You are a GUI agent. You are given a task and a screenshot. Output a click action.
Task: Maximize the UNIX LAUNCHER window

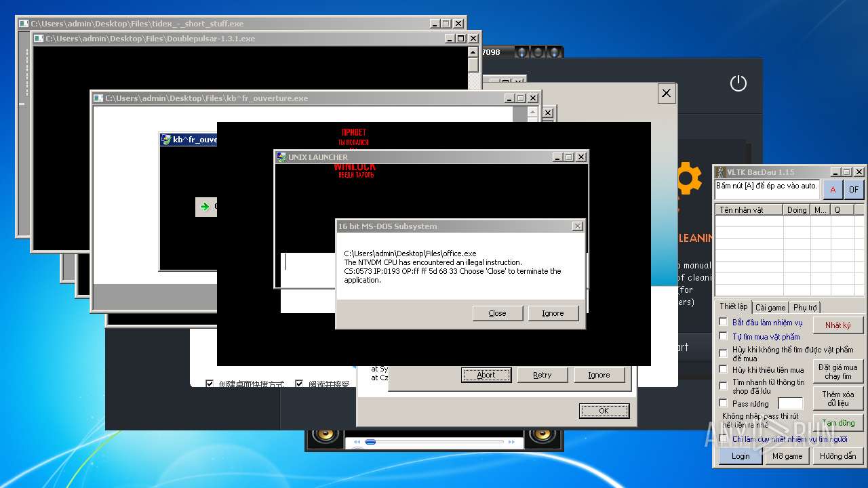(x=568, y=157)
